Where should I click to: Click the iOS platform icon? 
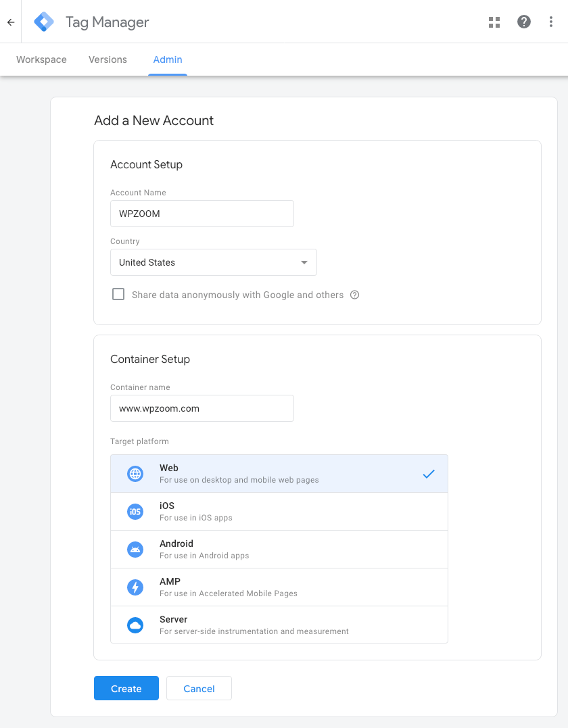[135, 512]
